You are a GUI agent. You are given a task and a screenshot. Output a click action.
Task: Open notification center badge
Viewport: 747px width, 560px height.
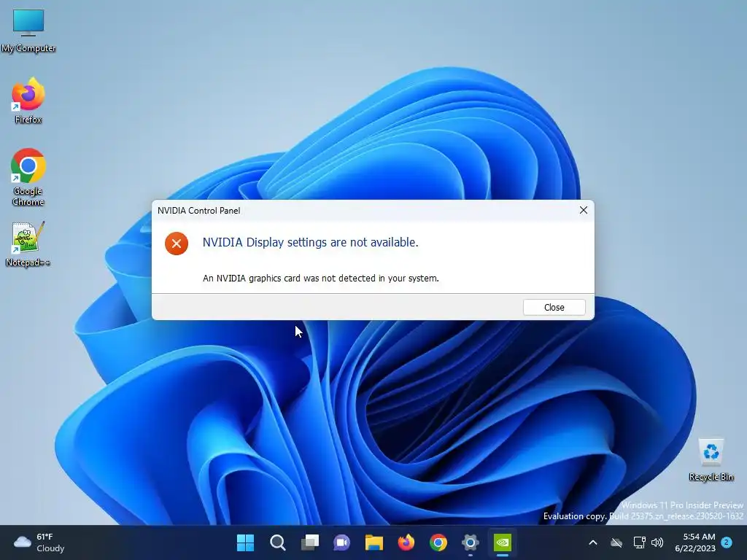coord(727,542)
